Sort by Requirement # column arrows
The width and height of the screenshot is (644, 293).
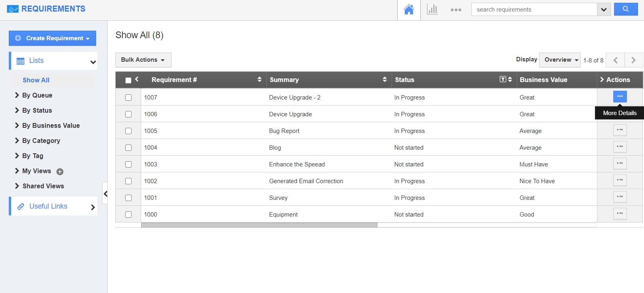pyautogui.click(x=260, y=80)
